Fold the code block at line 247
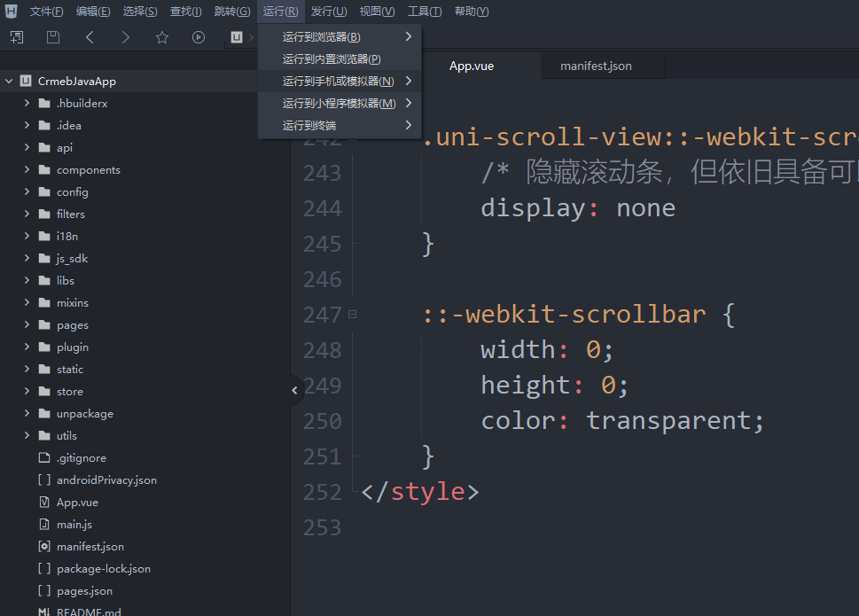The image size is (859, 616). 353,315
